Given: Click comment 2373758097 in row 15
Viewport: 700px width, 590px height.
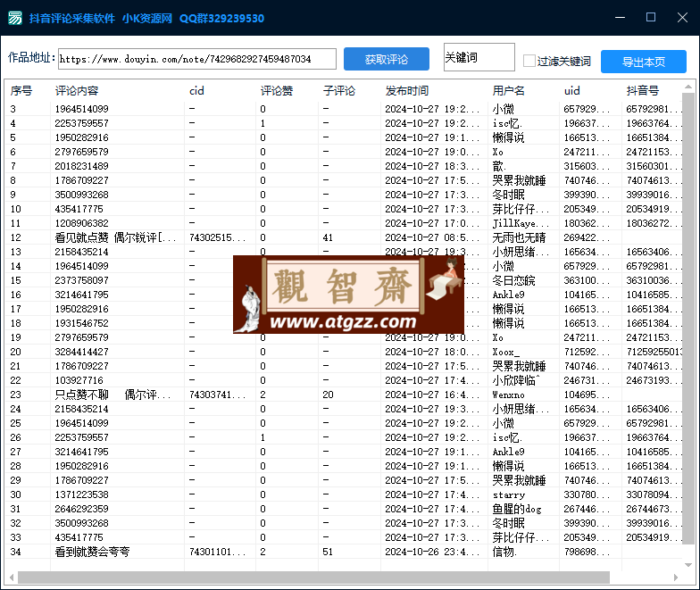Looking at the screenshot, I should tap(82, 280).
